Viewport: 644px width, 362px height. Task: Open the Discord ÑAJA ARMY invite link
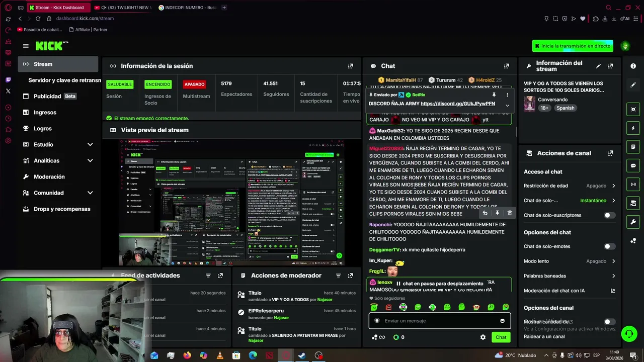pyautogui.click(x=458, y=104)
